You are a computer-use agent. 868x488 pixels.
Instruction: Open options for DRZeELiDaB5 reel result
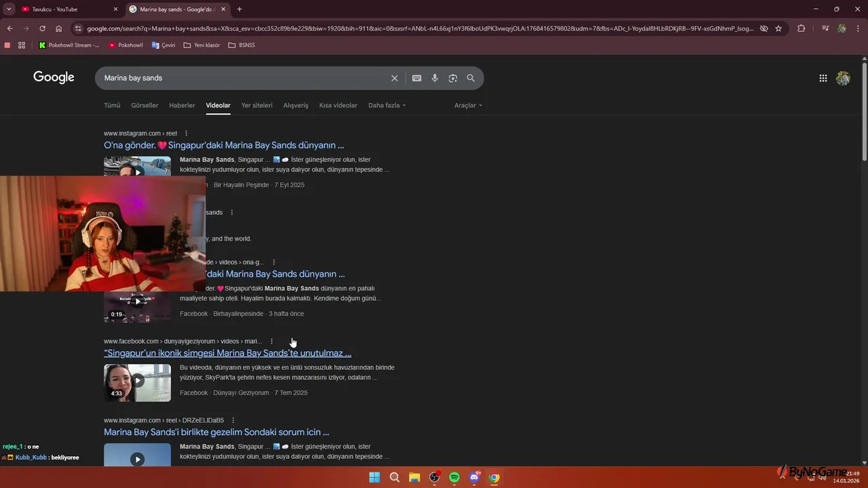(x=233, y=420)
